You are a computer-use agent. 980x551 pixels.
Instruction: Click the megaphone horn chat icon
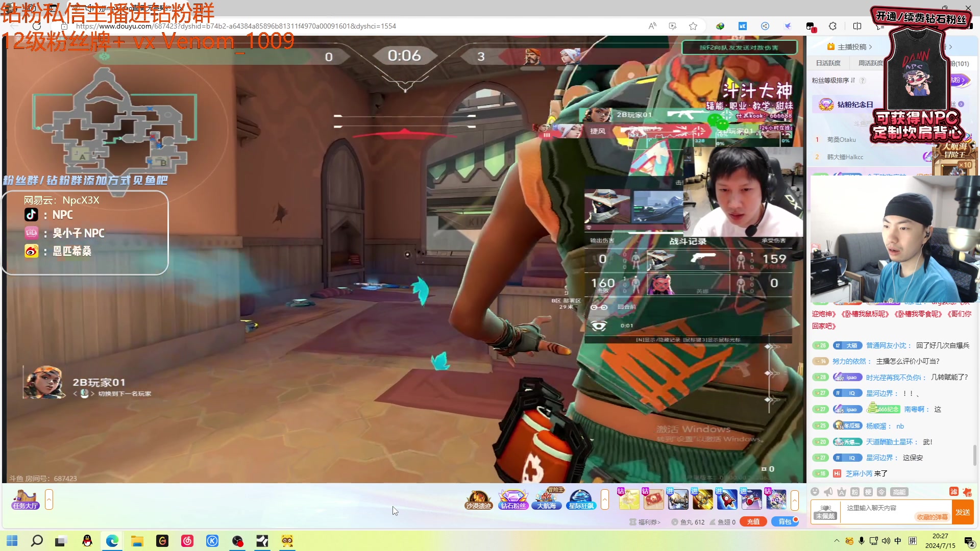(828, 492)
